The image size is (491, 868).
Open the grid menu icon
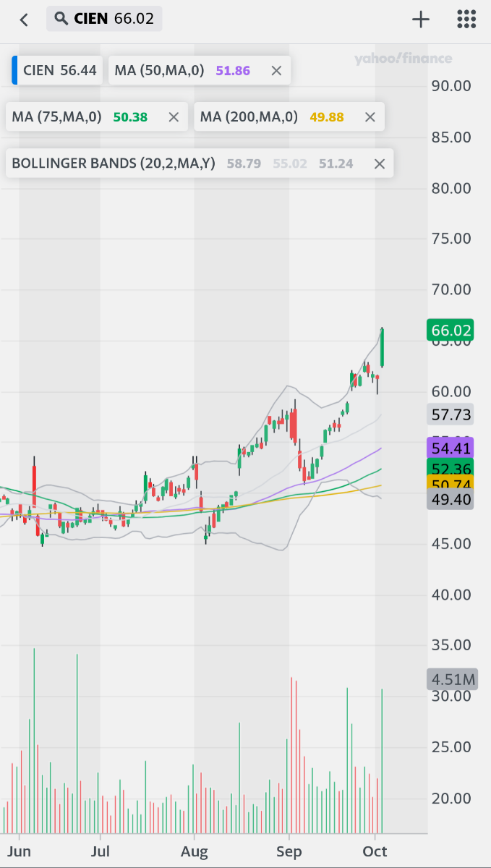[466, 20]
